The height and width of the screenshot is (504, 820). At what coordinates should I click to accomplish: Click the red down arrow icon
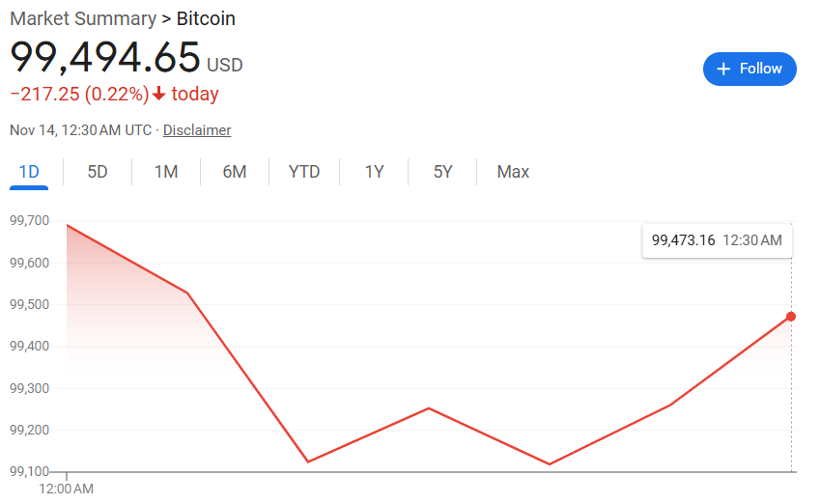[x=159, y=95]
